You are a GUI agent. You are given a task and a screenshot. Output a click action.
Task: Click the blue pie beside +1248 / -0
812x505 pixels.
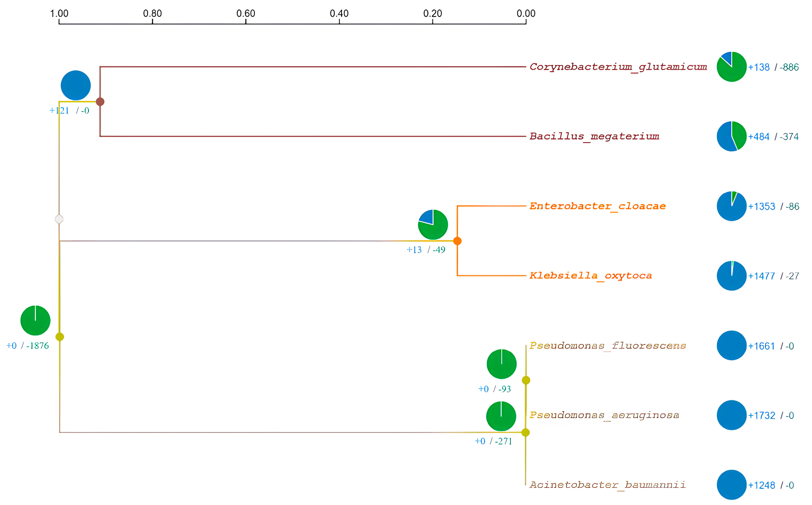click(731, 485)
